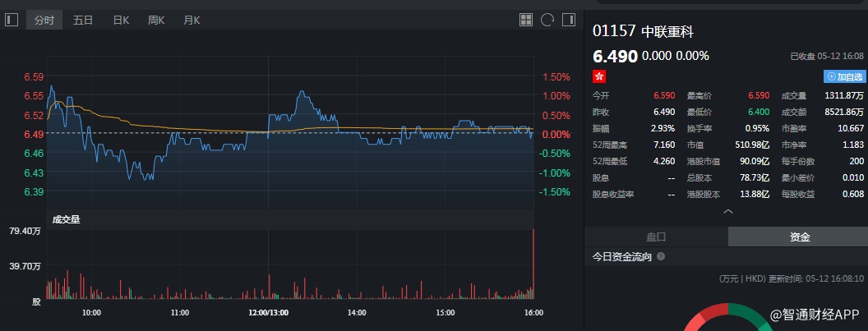
Task: Click the 成交量 volume chart label
Action: point(67,219)
